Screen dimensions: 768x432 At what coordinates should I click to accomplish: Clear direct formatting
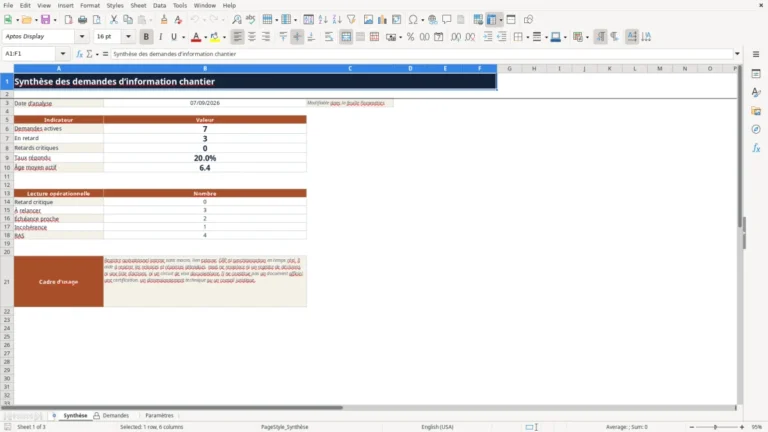178,20
